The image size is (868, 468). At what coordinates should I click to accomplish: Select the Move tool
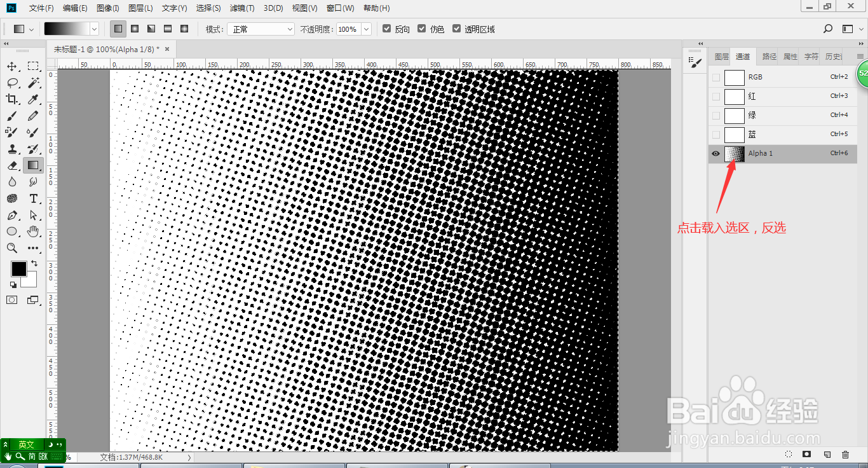point(12,66)
